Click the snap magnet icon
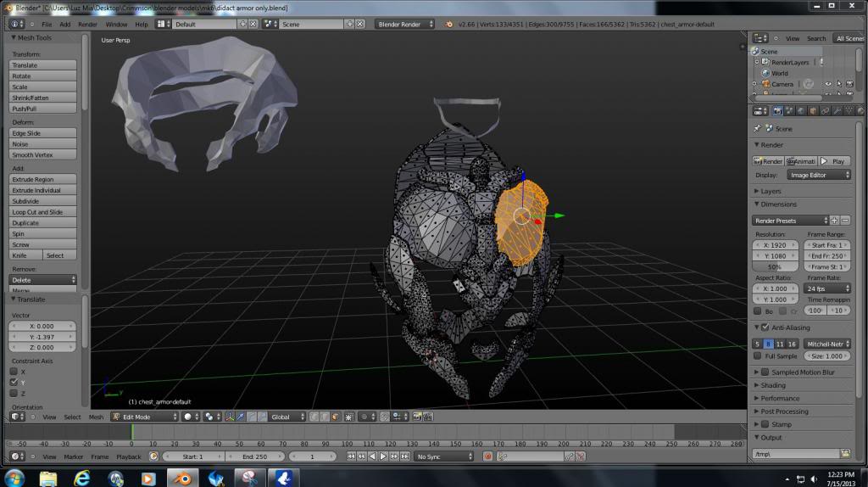The height and width of the screenshot is (487, 868). pos(384,417)
